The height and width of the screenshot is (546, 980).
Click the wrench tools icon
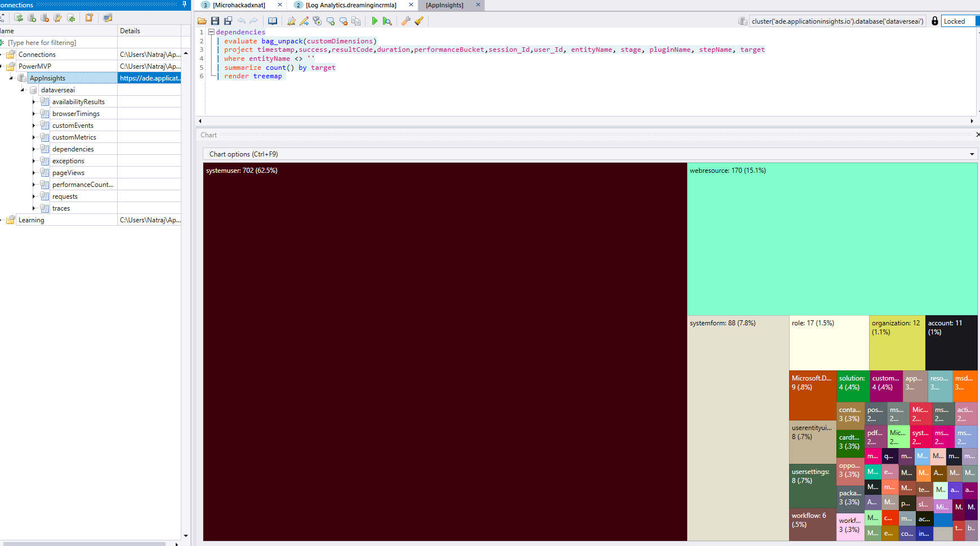(x=406, y=21)
